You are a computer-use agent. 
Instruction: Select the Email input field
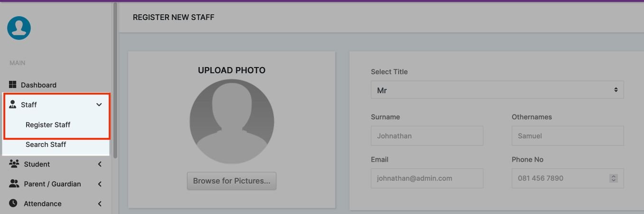pyautogui.click(x=427, y=178)
